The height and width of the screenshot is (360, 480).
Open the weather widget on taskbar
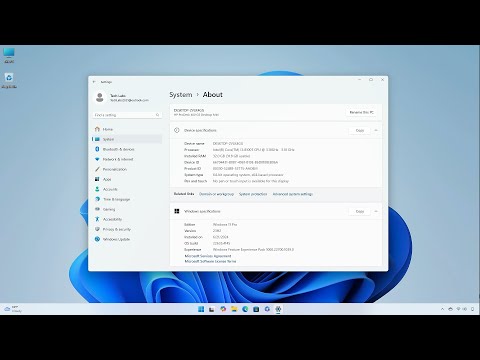coord(13,309)
